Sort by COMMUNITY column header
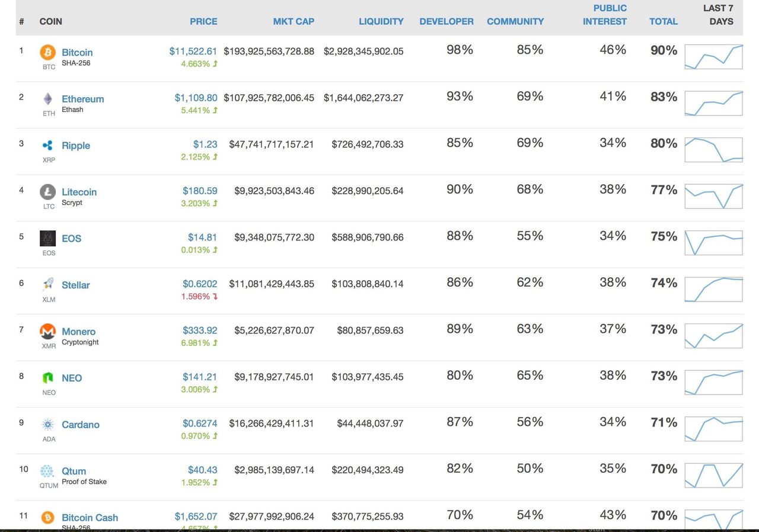 (515, 21)
